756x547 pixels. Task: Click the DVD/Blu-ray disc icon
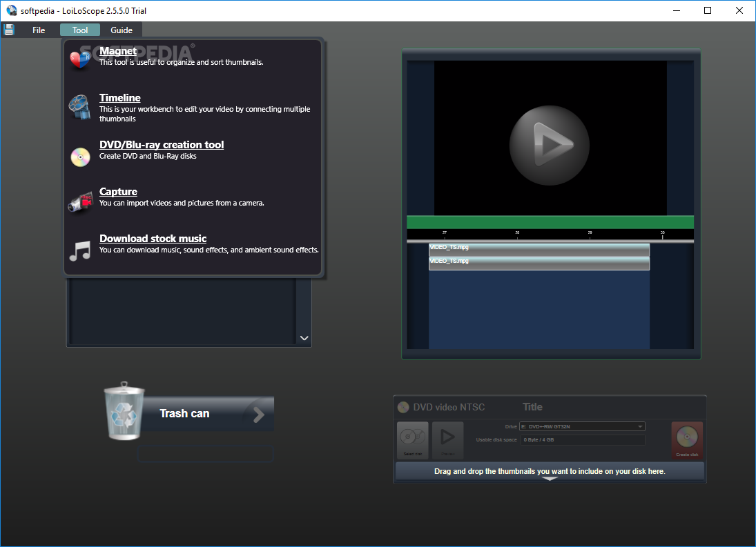(80, 157)
